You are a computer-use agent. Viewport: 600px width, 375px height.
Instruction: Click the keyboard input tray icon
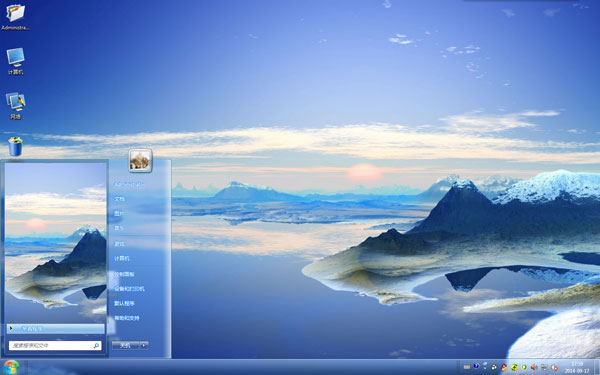pos(467,367)
